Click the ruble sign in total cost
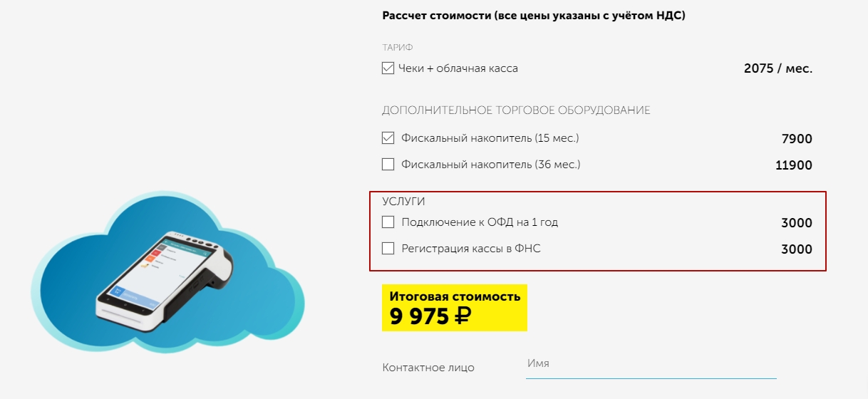The height and width of the screenshot is (399, 868). tap(462, 316)
